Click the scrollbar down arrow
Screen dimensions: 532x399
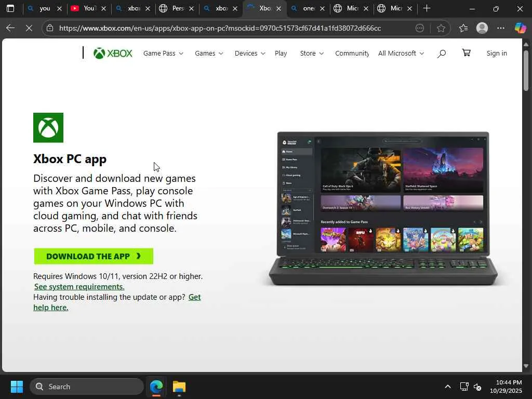[526, 366]
